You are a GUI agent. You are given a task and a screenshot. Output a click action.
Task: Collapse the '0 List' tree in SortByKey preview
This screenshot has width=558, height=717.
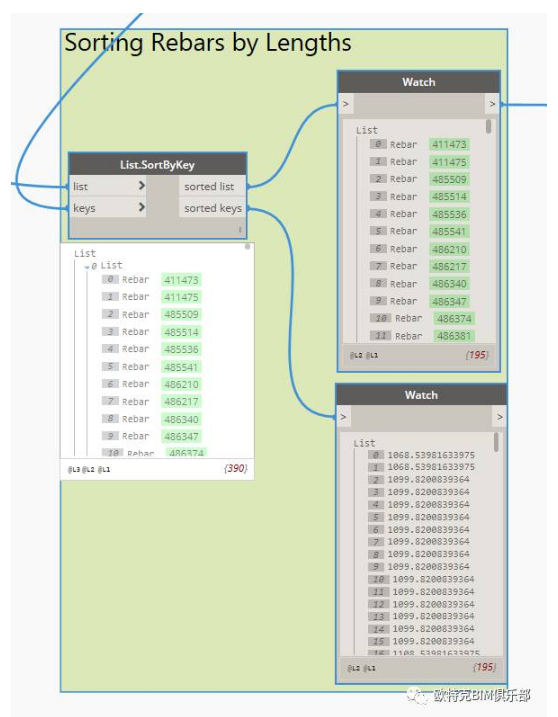(x=87, y=267)
